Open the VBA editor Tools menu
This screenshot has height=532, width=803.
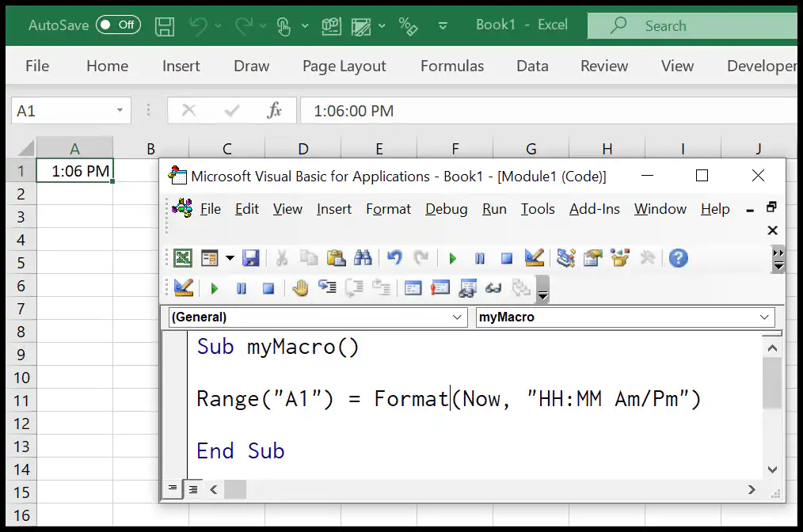pyautogui.click(x=538, y=209)
